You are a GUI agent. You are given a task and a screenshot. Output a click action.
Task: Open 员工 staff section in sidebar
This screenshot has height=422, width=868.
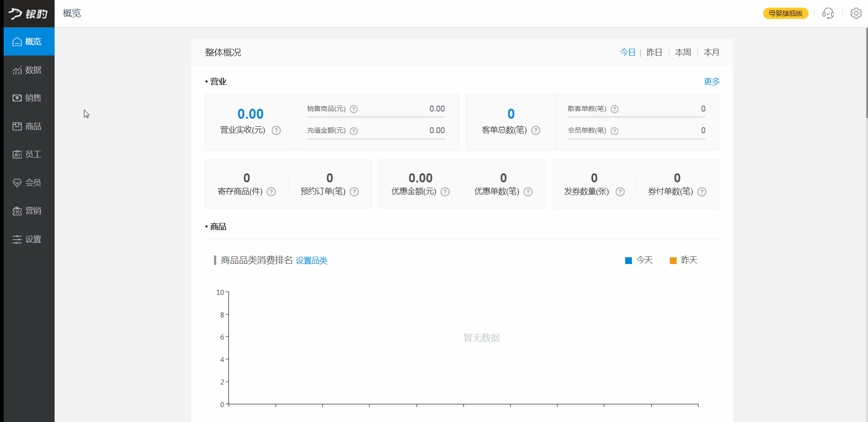29,154
